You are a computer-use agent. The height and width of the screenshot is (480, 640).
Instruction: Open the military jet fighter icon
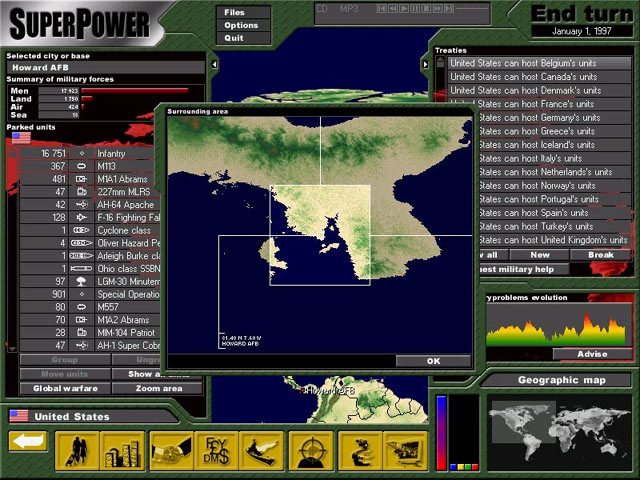point(264,449)
